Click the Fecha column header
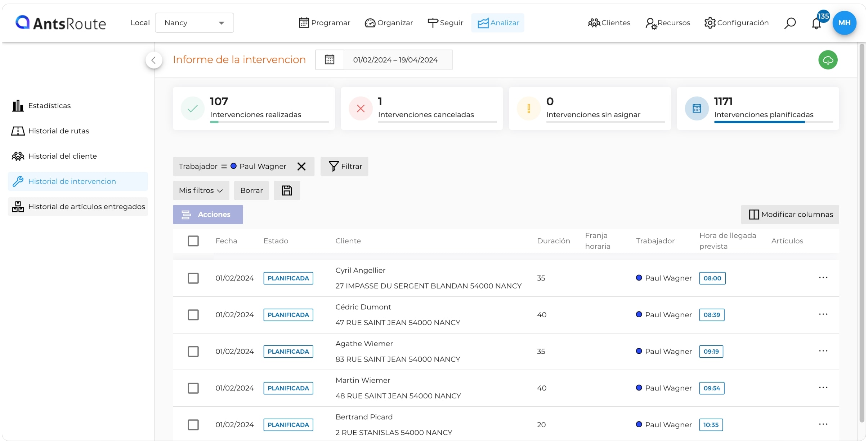Viewport: 868px width, 446px height. coord(226,241)
